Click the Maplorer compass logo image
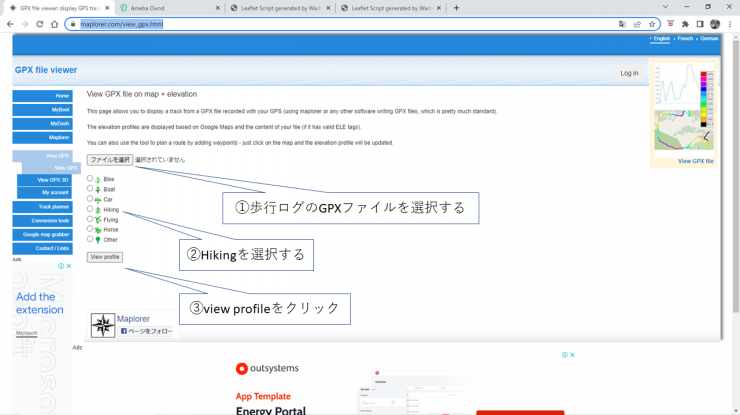The height and width of the screenshot is (415, 740). click(x=103, y=324)
